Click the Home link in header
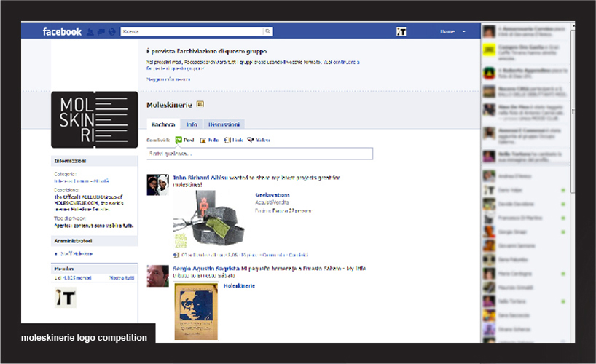The height and width of the screenshot is (364, 596). (x=447, y=31)
